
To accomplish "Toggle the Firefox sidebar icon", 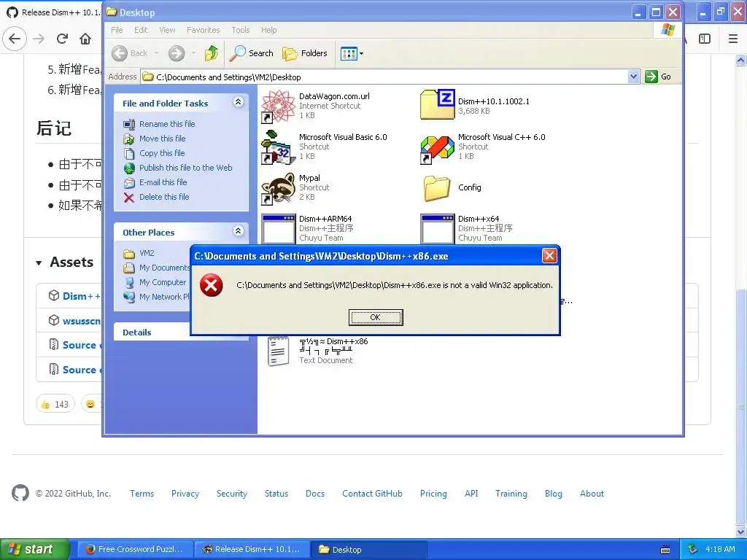I will point(705,39).
